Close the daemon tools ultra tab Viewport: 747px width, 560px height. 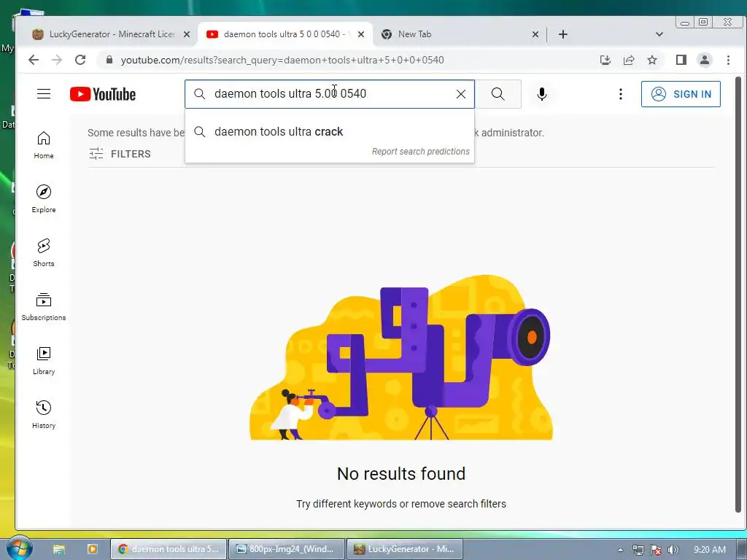point(361,34)
